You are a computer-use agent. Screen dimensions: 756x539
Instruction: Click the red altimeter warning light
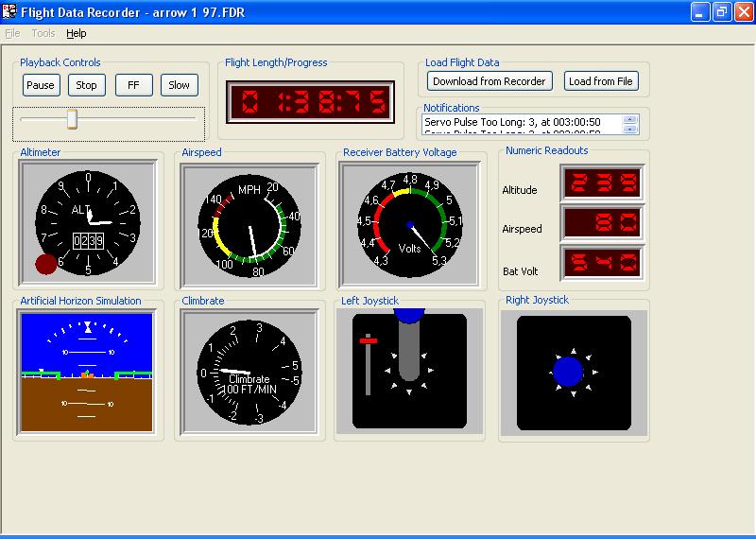(x=45, y=265)
